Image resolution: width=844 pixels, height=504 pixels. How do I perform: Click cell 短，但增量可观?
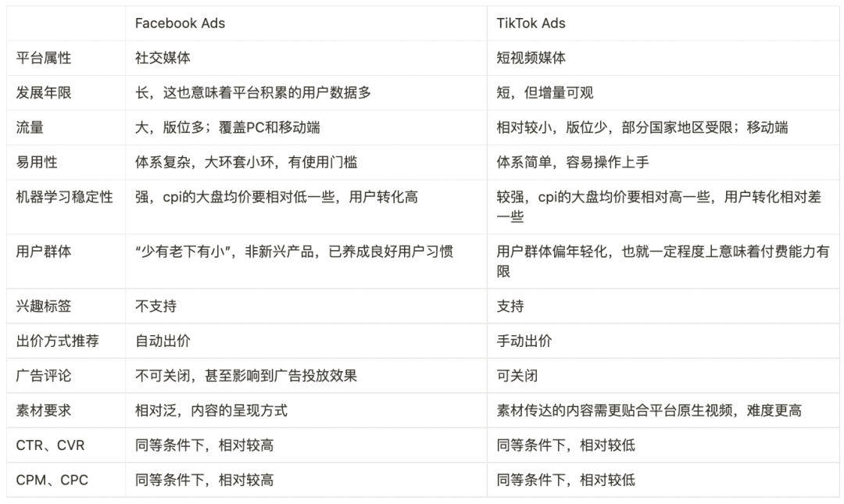click(x=545, y=93)
